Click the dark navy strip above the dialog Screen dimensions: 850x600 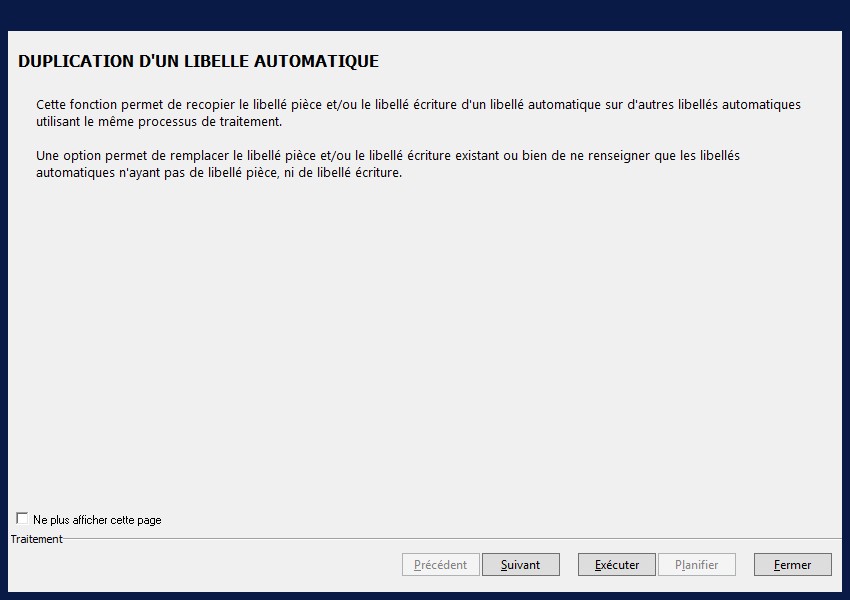[x=425, y=14]
